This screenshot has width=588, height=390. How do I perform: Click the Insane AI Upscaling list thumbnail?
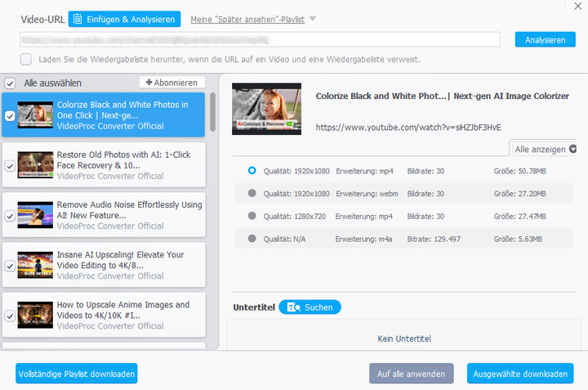[x=35, y=265]
